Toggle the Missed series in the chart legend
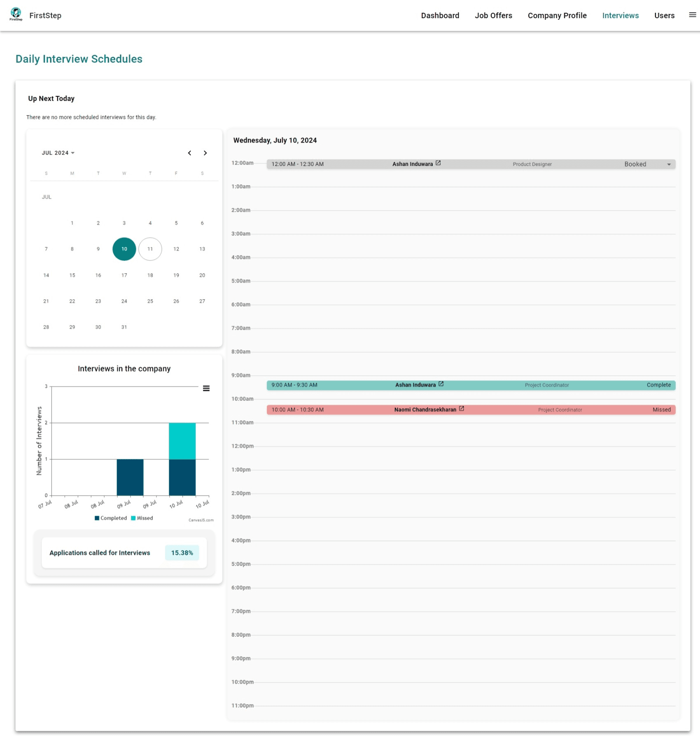The height and width of the screenshot is (738, 700). [x=142, y=518]
